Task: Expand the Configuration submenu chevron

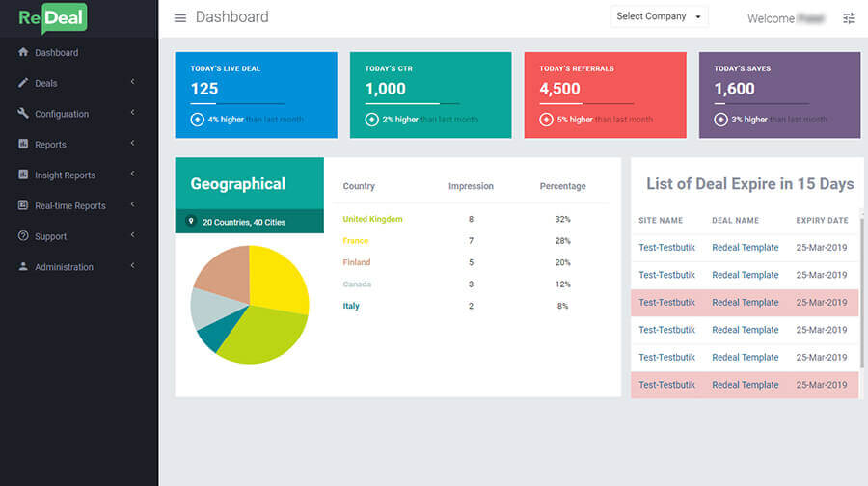Action: click(132, 113)
